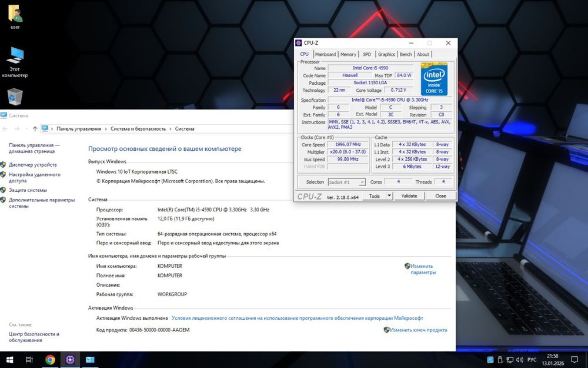
Task: Open the Bench tab
Action: pos(405,54)
